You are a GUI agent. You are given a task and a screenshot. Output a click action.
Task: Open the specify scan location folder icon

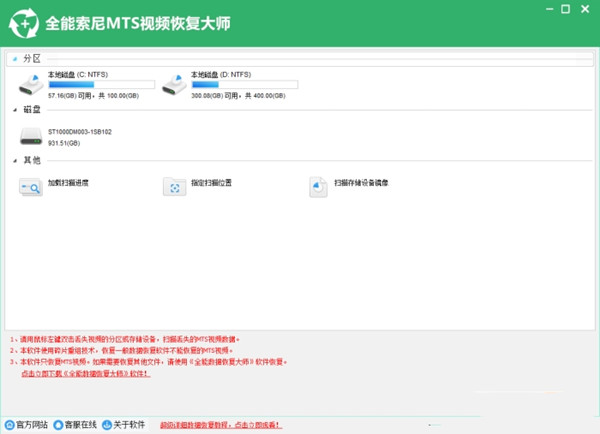[x=174, y=187]
